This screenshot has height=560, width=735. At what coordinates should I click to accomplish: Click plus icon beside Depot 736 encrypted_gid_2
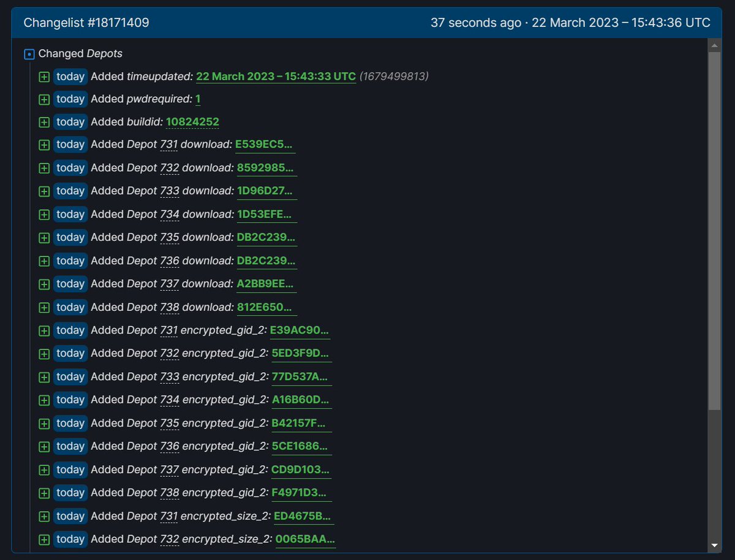(x=44, y=447)
